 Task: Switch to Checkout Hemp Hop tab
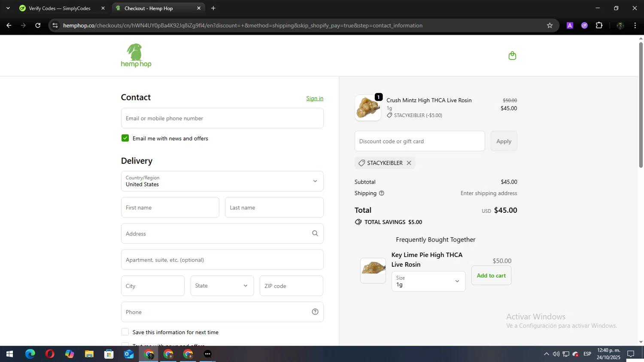pos(158,8)
